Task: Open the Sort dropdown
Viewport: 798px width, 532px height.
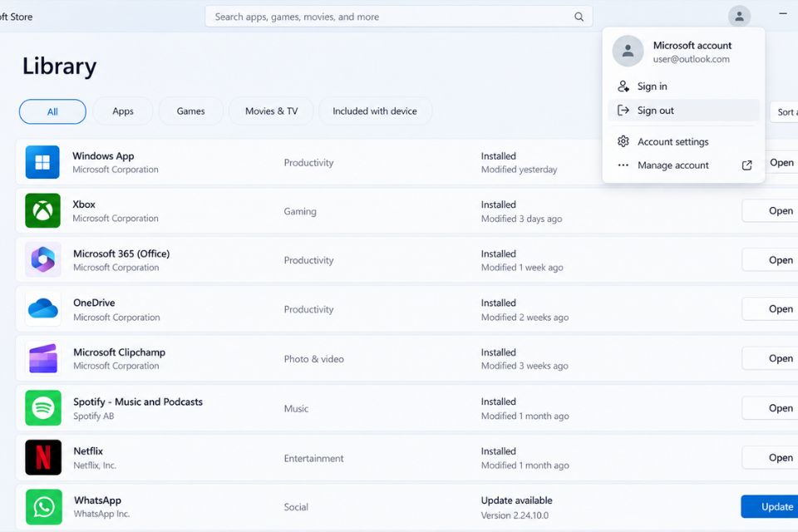Action: point(784,112)
